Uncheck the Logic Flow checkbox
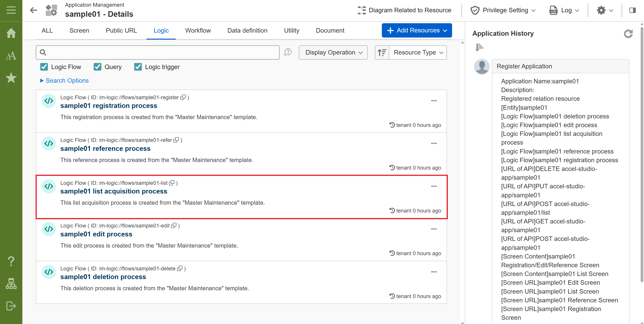 coord(44,67)
